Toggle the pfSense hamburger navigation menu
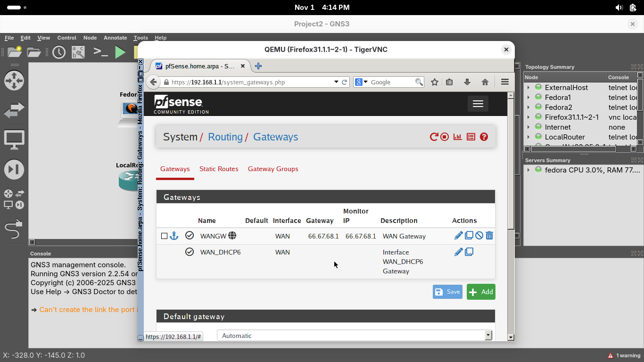644x362 pixels. [x=478, y=104]
